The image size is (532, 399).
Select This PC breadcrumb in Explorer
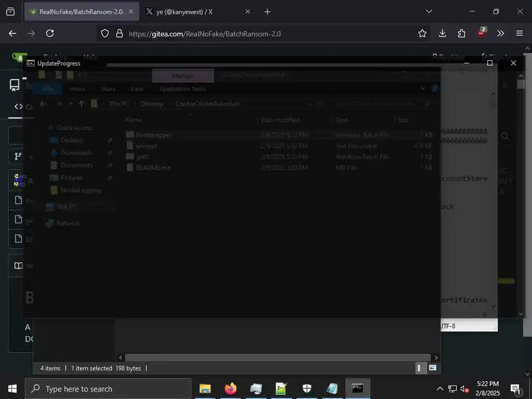point(119,104)
